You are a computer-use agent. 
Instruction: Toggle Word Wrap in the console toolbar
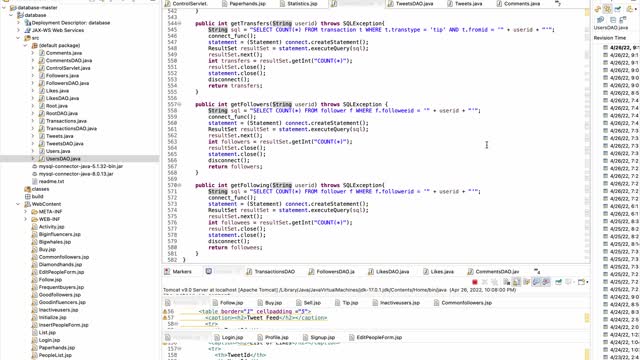coord(527,282)
